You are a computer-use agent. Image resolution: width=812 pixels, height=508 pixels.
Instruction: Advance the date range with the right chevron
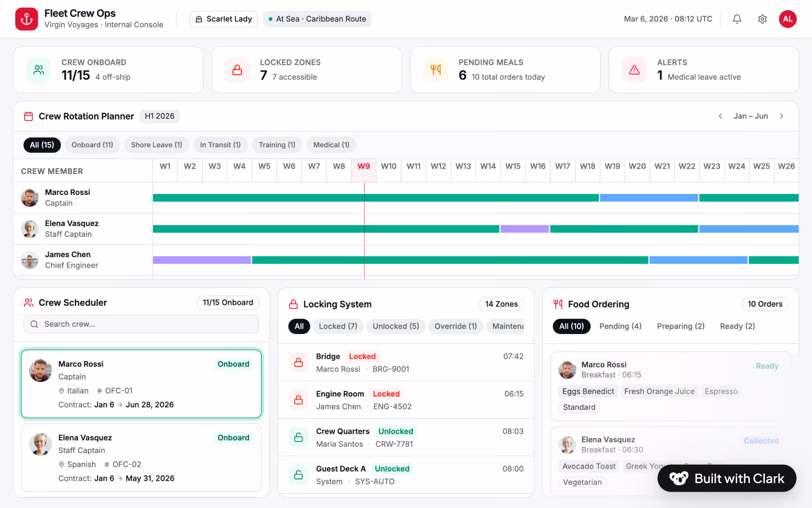click(x=781, y=116)
